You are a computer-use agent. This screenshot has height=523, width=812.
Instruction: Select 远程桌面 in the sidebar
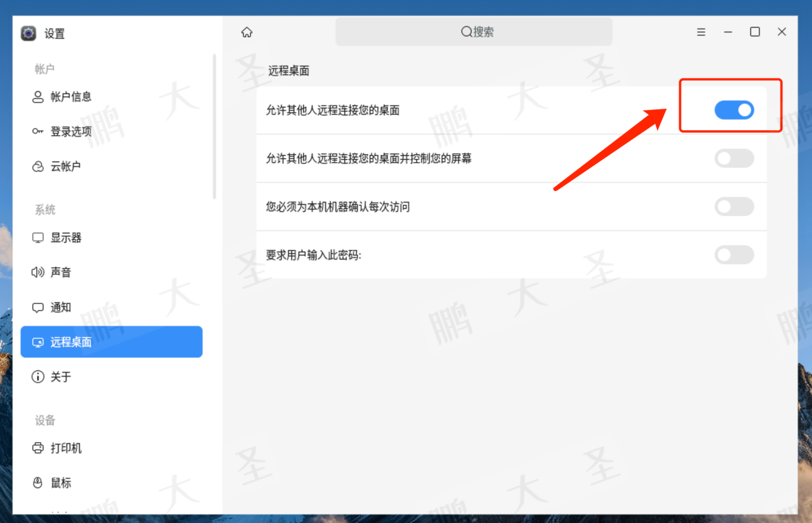pos(112,342)
